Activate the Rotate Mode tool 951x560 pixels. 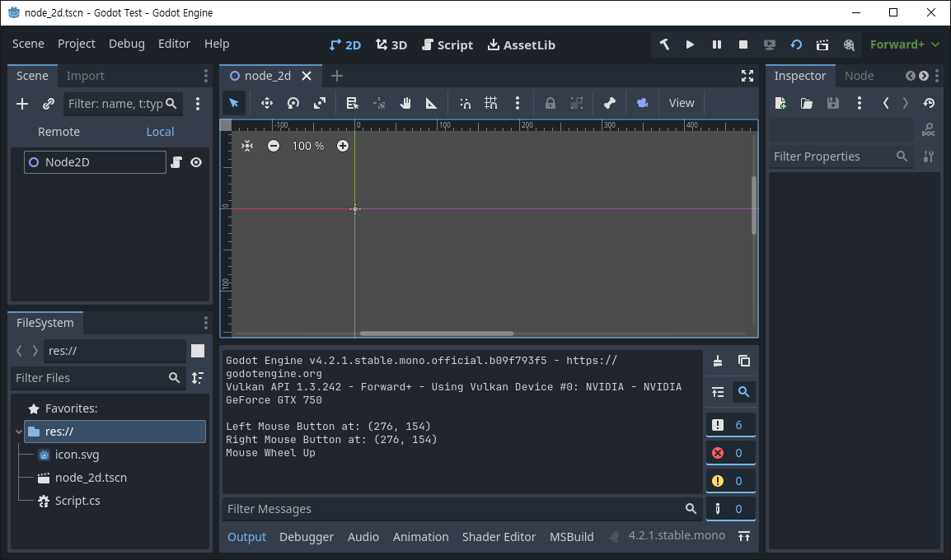point(293,103)
